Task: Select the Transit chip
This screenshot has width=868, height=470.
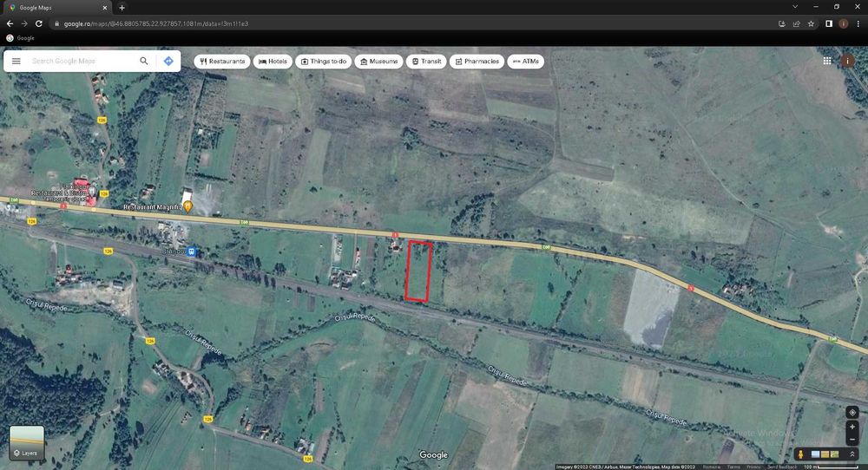Action: coord(426,62)
